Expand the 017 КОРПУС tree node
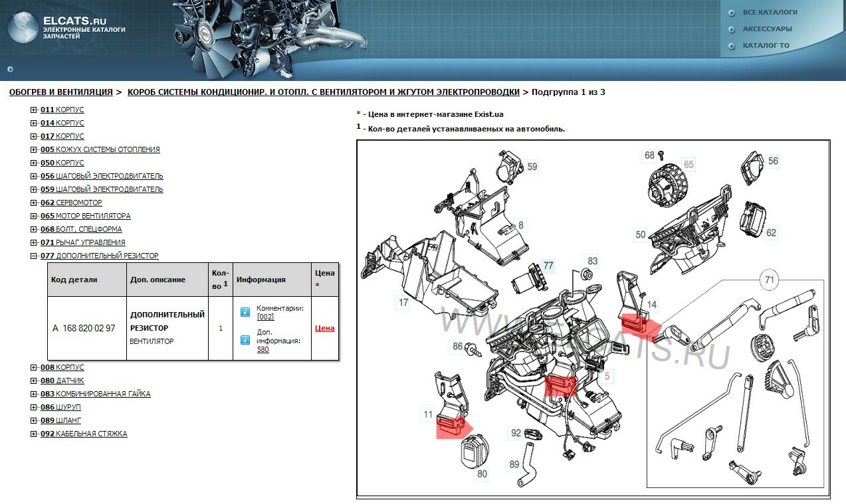The image size is (846, 504). (34, 136)
